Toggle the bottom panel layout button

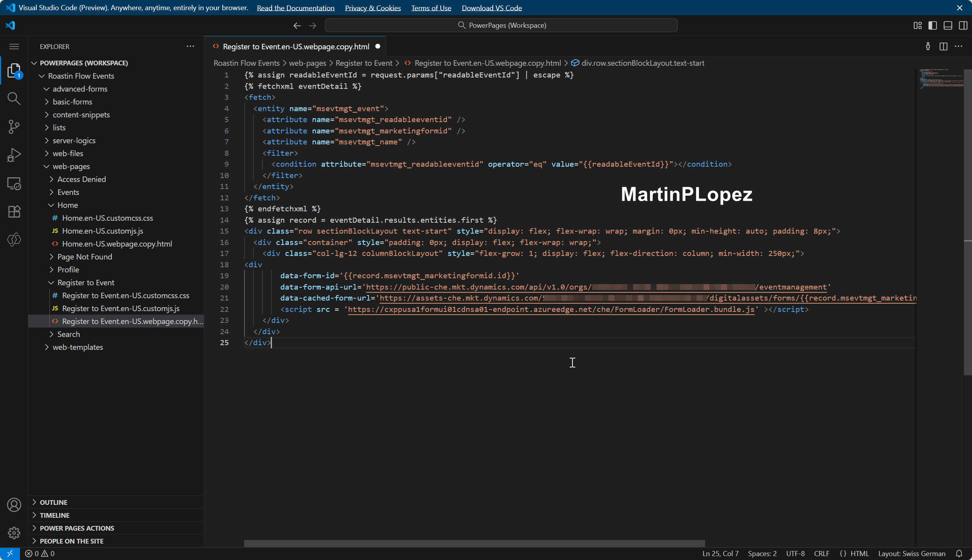(948, 25)
